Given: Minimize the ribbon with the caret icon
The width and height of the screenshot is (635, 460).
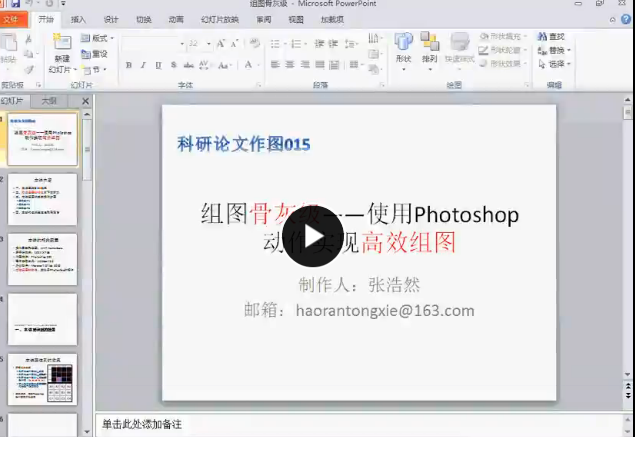Looking at the screenshot, I should click(612, 19).
